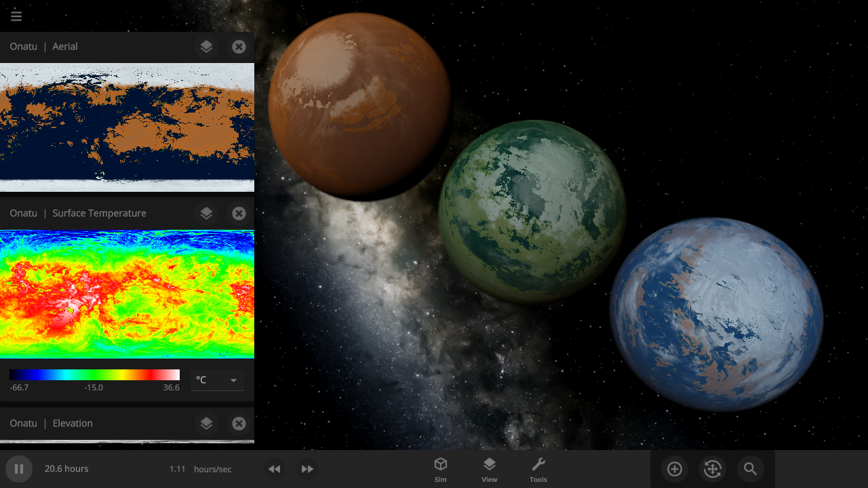The width and height of the screenshot is (868, 488).
Task: Open the Sim menu
Action: tap(441, 469)
